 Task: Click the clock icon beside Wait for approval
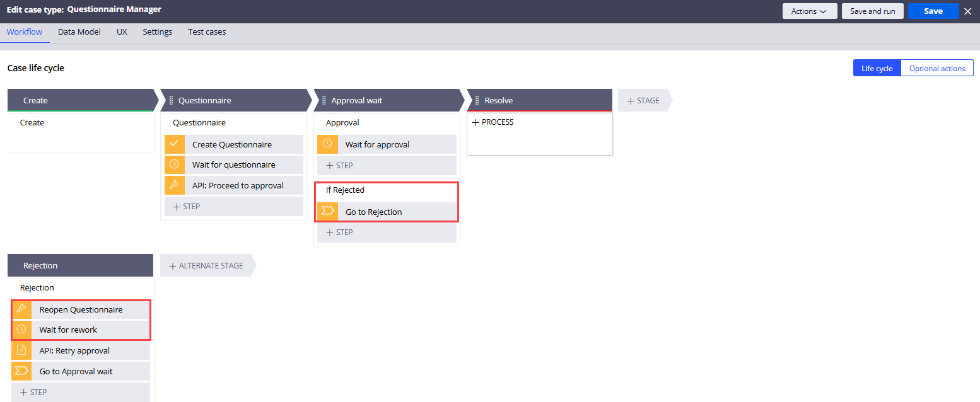(327, 144)
